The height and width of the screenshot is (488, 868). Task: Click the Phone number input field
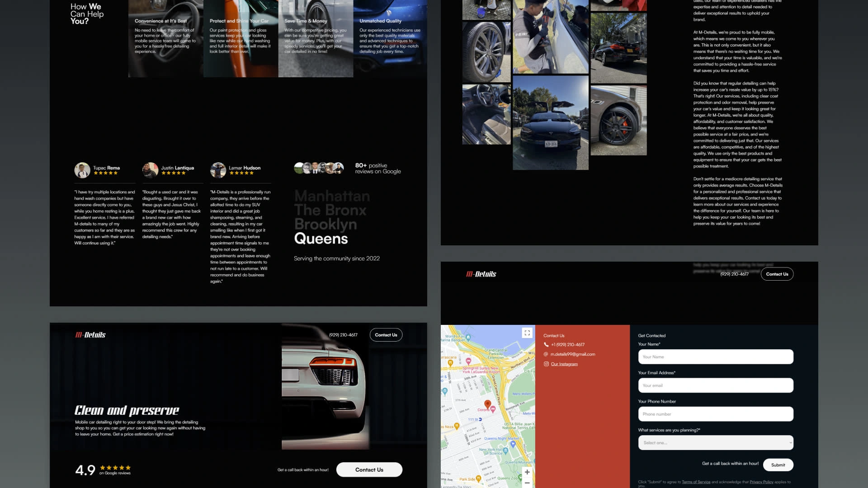[715, 414]
